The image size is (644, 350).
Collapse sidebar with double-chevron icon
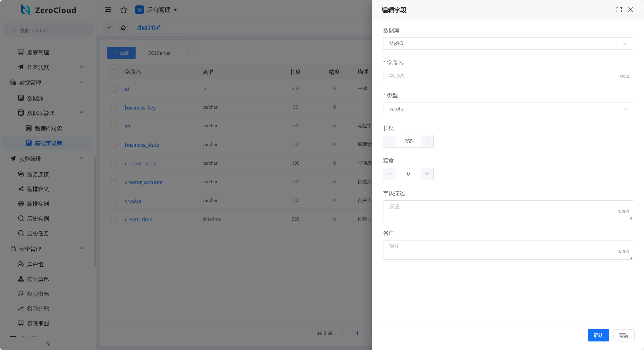pyautogui.click(x=48, y=344)
